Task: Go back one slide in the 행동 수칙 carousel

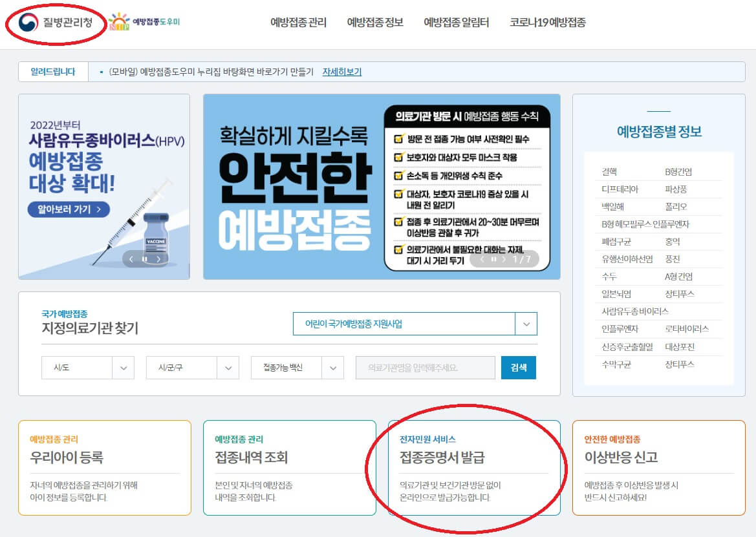Action: 482,259
